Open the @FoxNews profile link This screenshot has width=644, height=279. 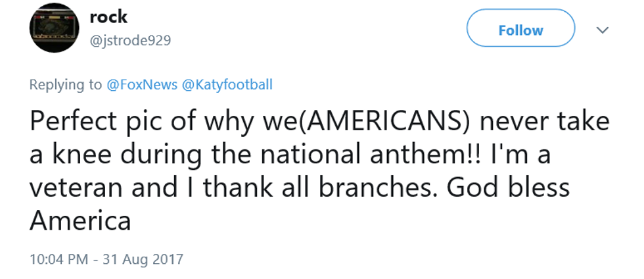point(136,85)
